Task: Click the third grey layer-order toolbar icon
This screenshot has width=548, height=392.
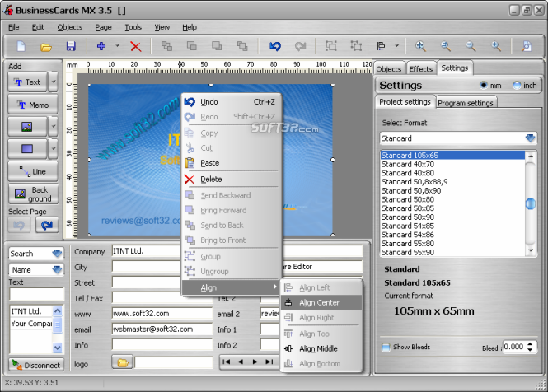Action: pos(217,46)
